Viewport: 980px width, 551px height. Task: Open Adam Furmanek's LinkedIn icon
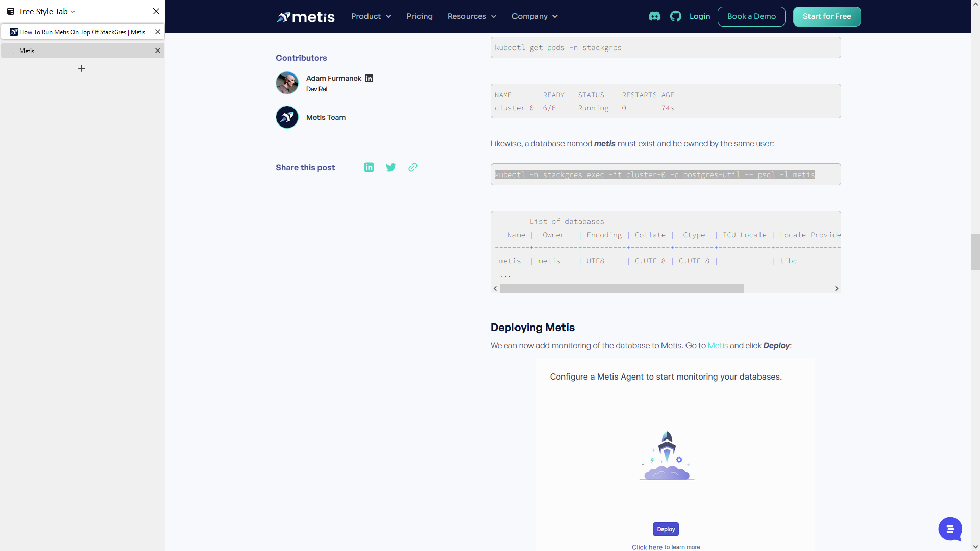[x=369, y=78]
